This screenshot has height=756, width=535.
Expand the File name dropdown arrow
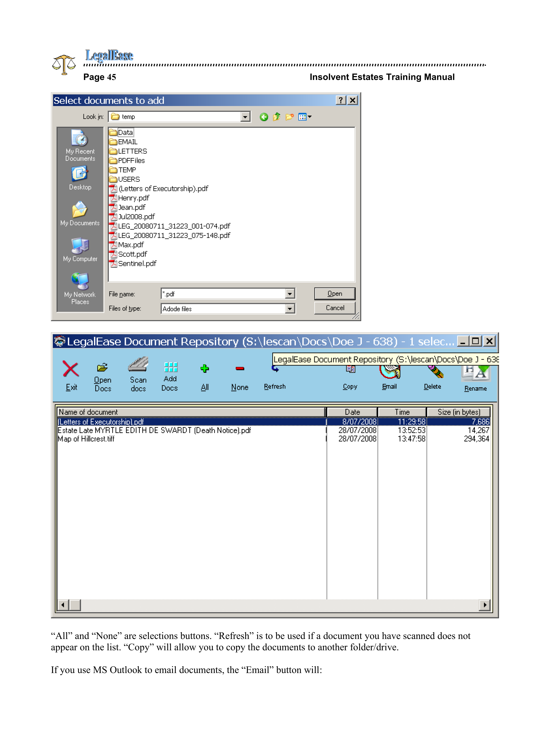pos(290,294)
